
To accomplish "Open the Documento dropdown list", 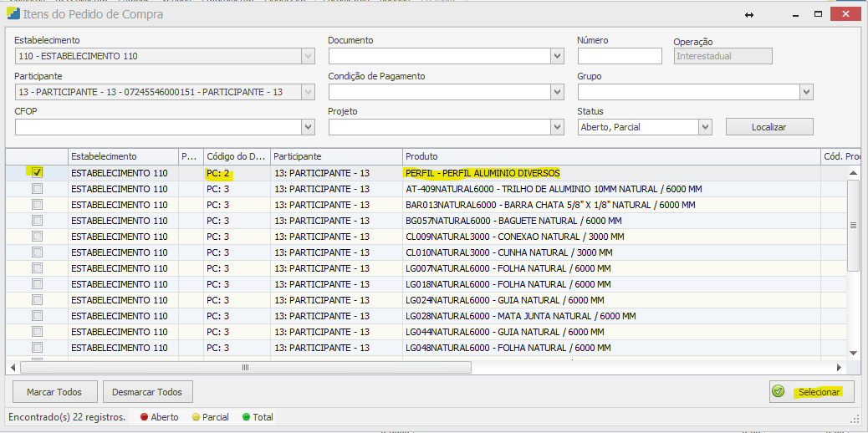I will pos(558,56).
